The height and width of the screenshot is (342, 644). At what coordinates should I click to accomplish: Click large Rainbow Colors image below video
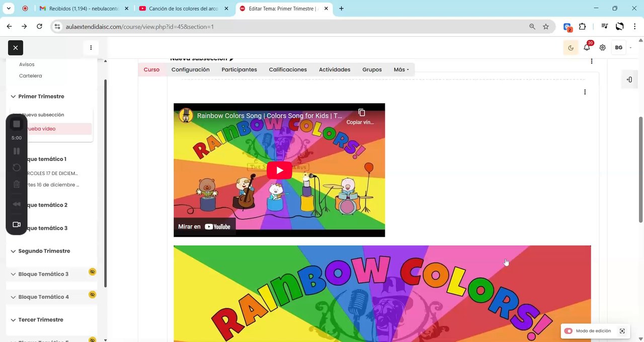pos(382,294)
